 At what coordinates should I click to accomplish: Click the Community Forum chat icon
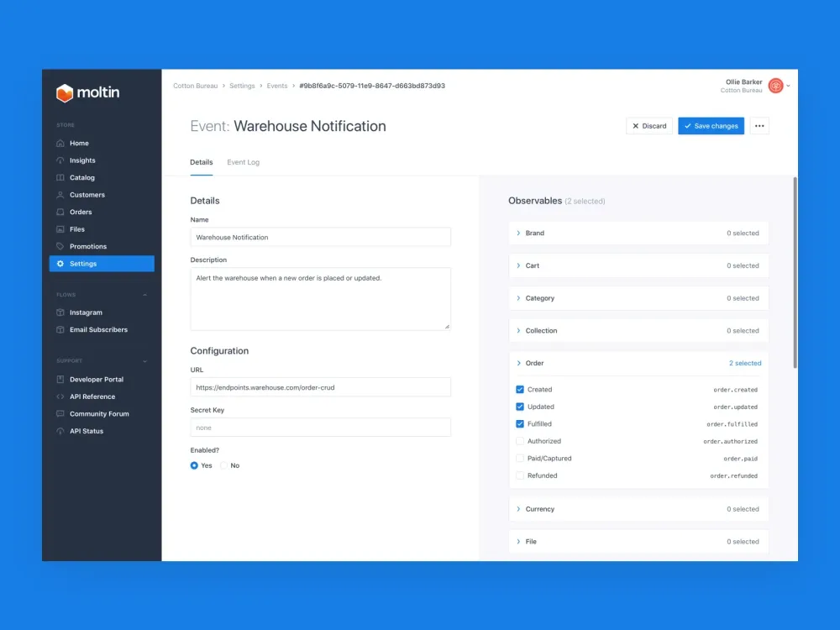tap(60, 414)
